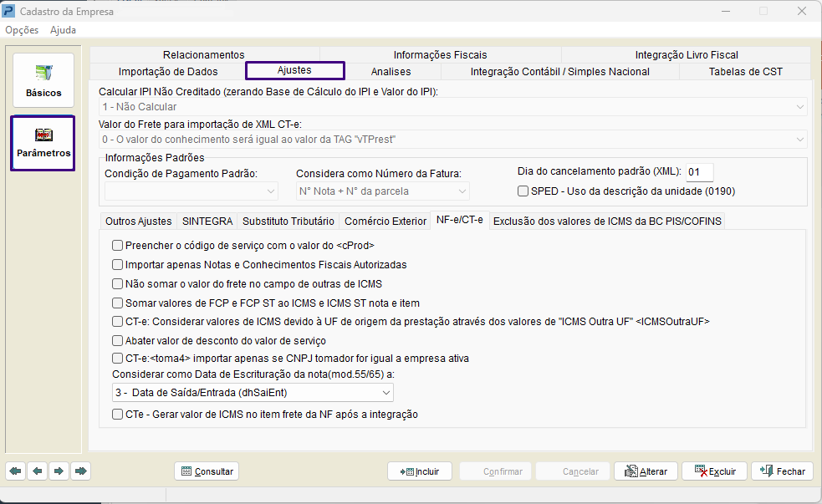The height and width of the screenshot is (504, 822).
Task: Expand Considera como Número da Fatura dropdown
Action: [x=383, y=191]
